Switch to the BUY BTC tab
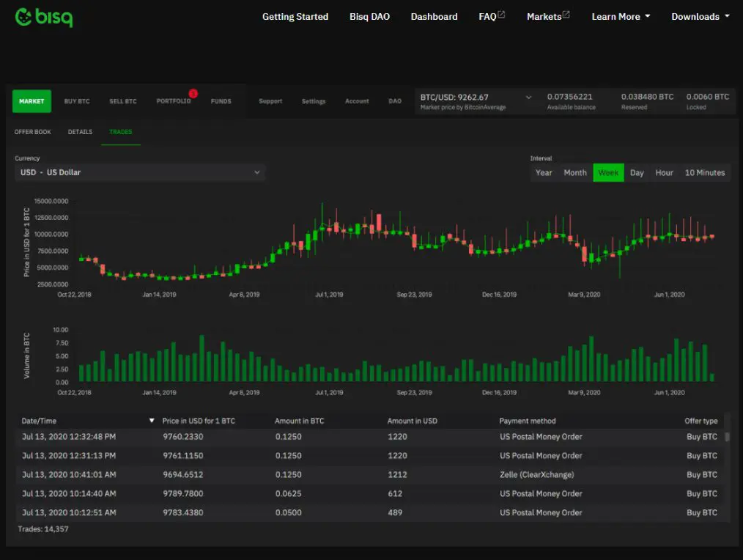 (77, 101)
